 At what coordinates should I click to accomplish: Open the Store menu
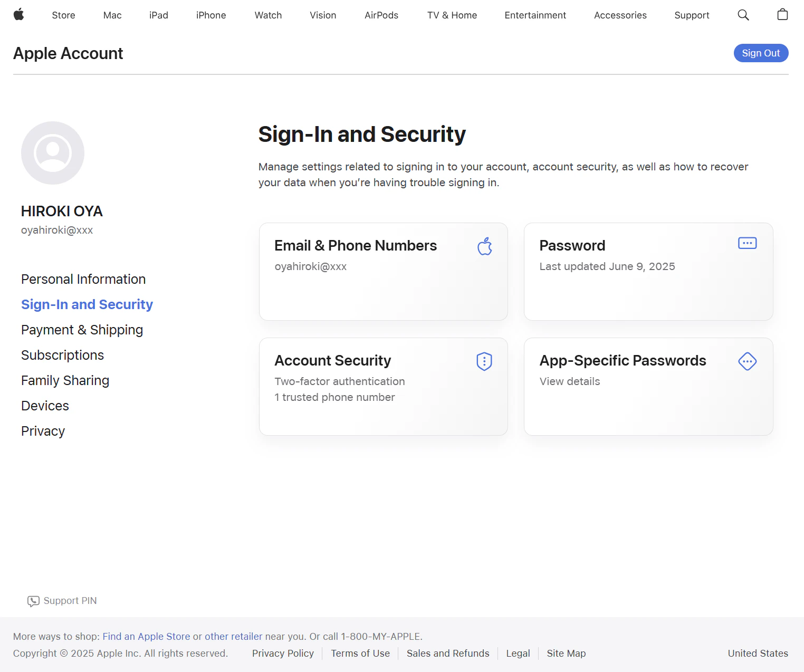64,15
